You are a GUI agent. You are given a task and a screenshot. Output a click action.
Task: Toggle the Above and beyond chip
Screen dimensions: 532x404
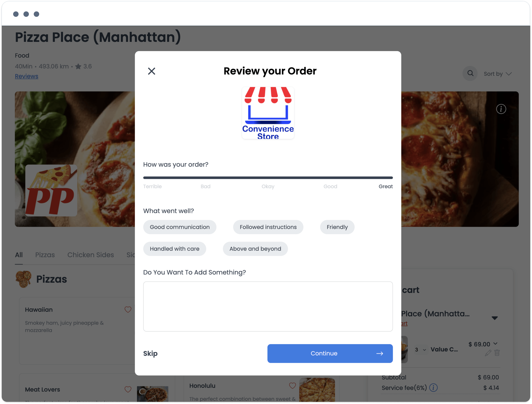(255, 249)
